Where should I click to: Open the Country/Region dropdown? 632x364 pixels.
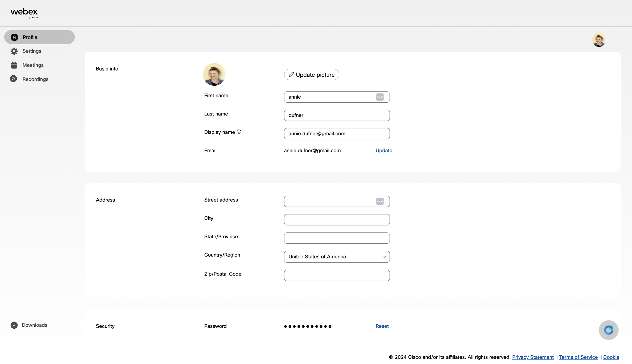click(337, 257)
